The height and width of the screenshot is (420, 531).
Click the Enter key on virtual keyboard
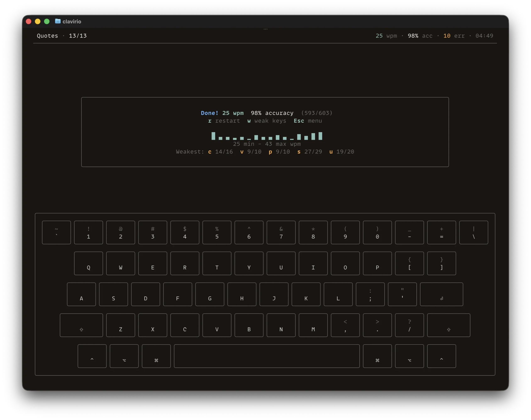(x=441, y=294)
